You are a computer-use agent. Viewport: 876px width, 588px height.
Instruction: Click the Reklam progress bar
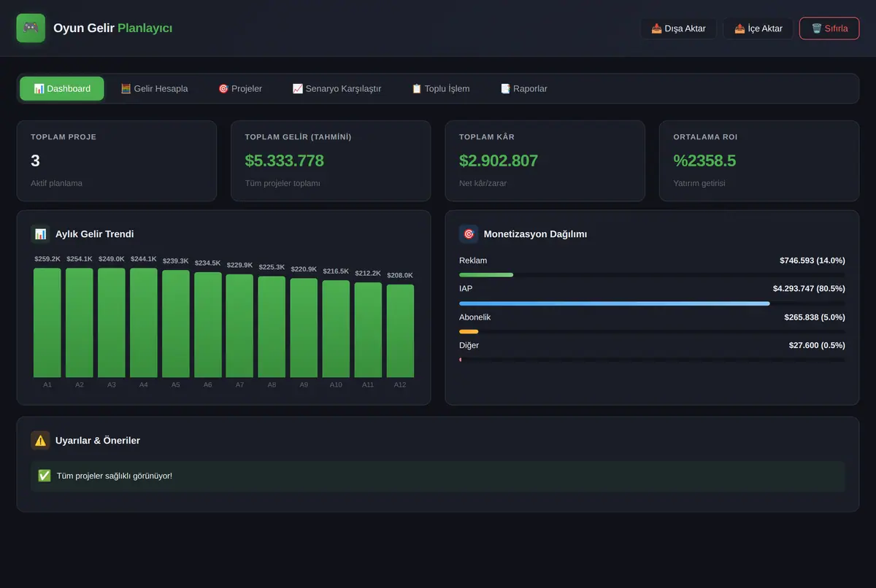(652, 275)
